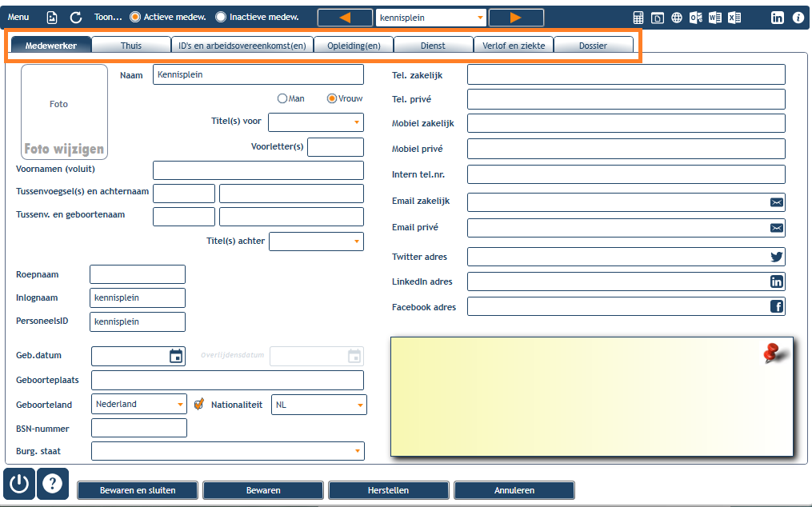Open the Word export icon
The width and height of the screenshot is (812, 507).
715,18
